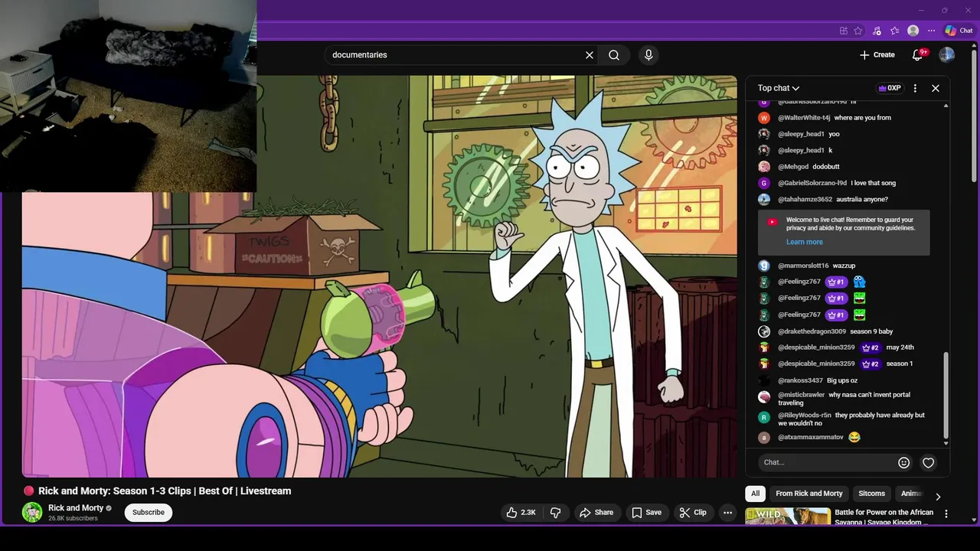Click username @marmorslott16 in chat

[803, 266]
